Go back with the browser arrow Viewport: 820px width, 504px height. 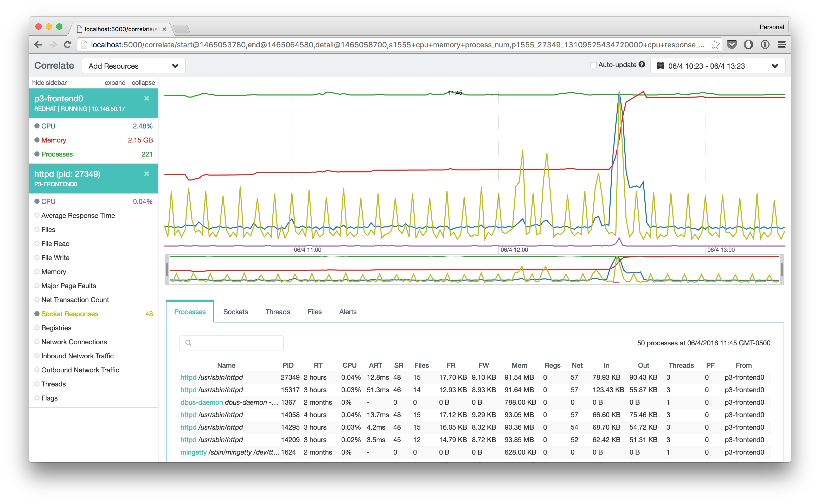click(39, 45)
